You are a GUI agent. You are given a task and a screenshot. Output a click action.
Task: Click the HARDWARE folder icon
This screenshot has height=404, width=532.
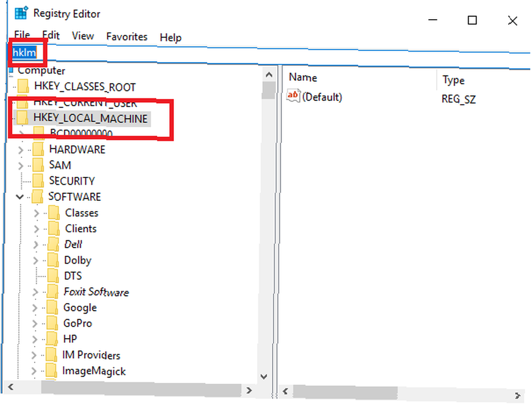click(x=38, y=149)
